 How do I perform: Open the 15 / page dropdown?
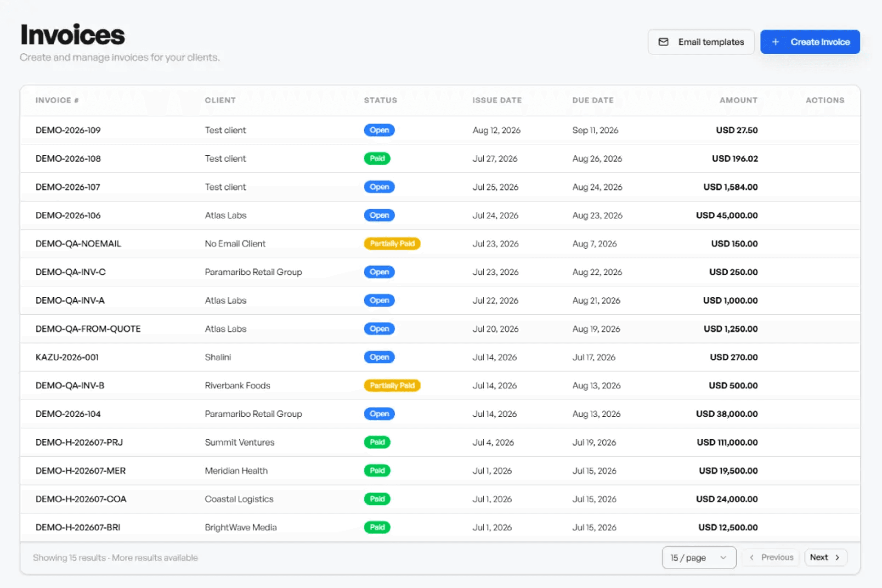[x=699, y=558]
